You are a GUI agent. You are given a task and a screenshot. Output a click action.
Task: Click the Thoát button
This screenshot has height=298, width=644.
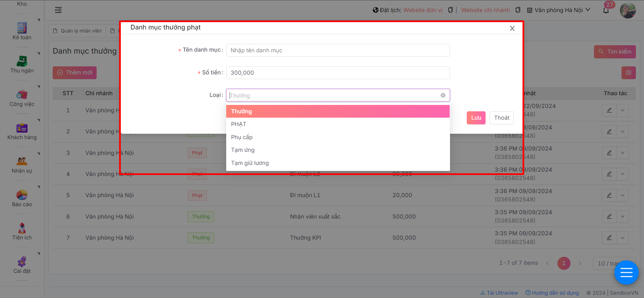(501, 118)
